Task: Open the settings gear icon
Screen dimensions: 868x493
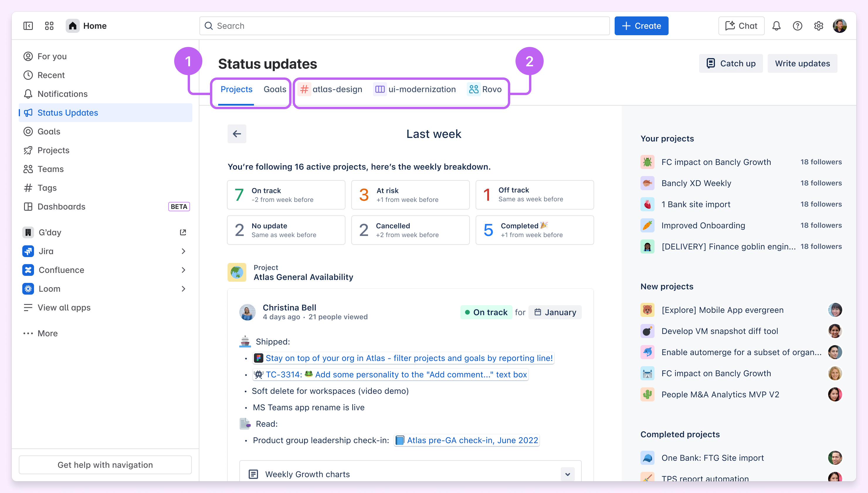Action: (818, 26)
